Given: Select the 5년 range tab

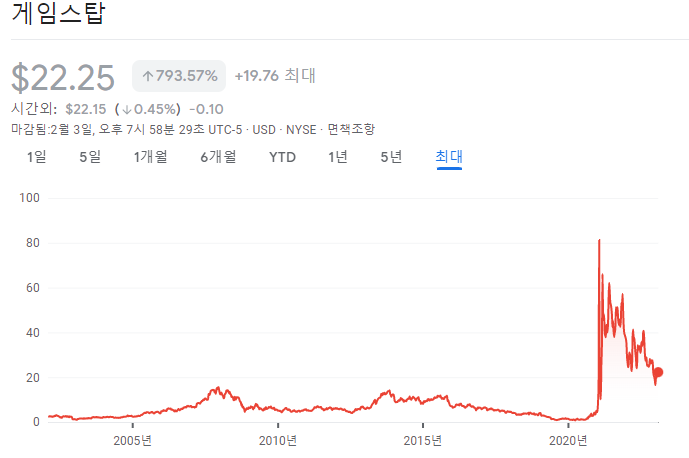Looking at the screenshot, I should 391,157.
